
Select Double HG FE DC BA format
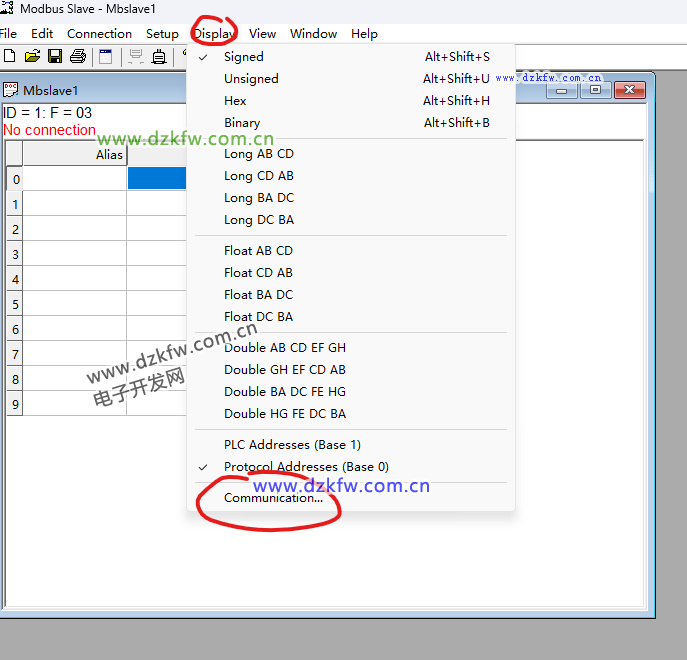pos(351,413)
